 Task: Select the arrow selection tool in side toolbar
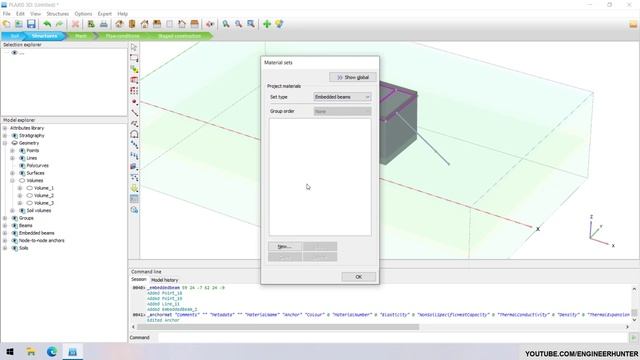tap(134, 47)
